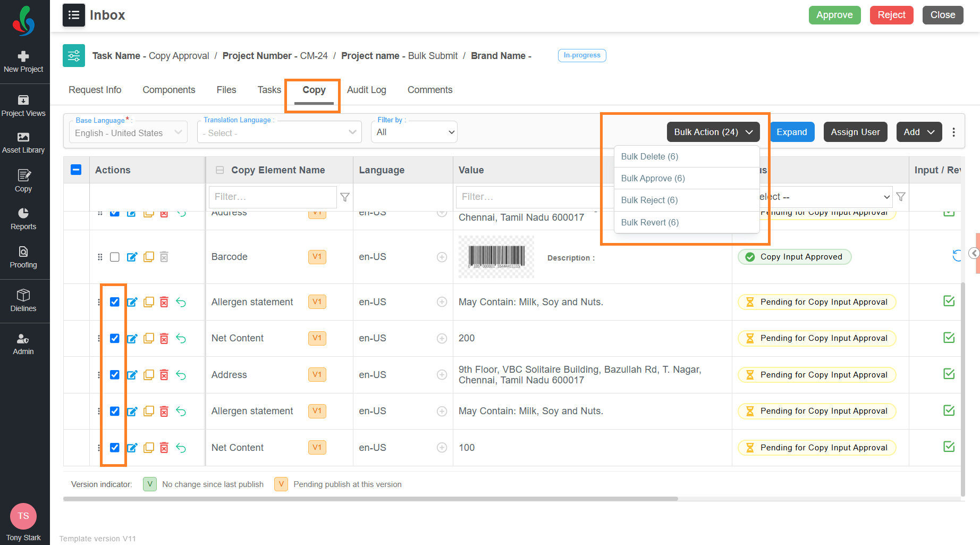This screenshot has height=545, width=980.
Task: Switch to the Audit Log tab
Action: coord(367,90)
